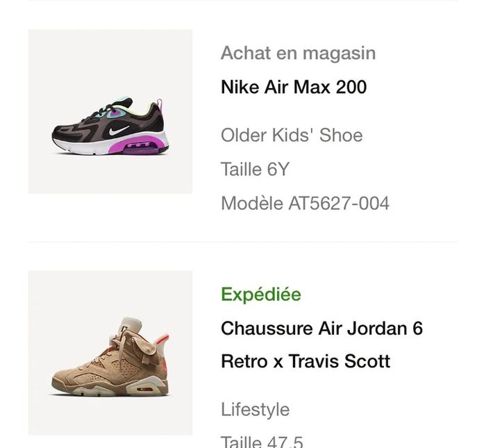This screenshot has height=448, width=486.
Task: Select the "Retro x Travis Scott" title text
Action: [x=305, y=361]
